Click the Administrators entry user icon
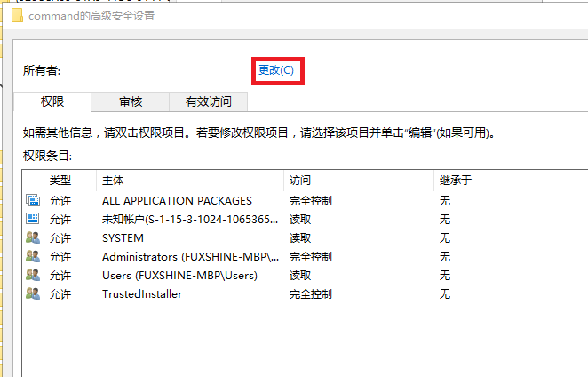588x377 pixels. pos(33,256)
